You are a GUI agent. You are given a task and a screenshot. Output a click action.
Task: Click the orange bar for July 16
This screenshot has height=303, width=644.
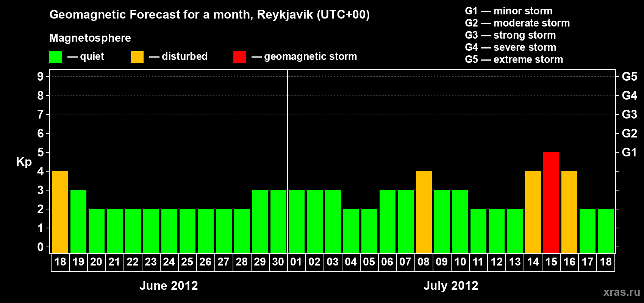pyautogui.click(x=569, y=212)
